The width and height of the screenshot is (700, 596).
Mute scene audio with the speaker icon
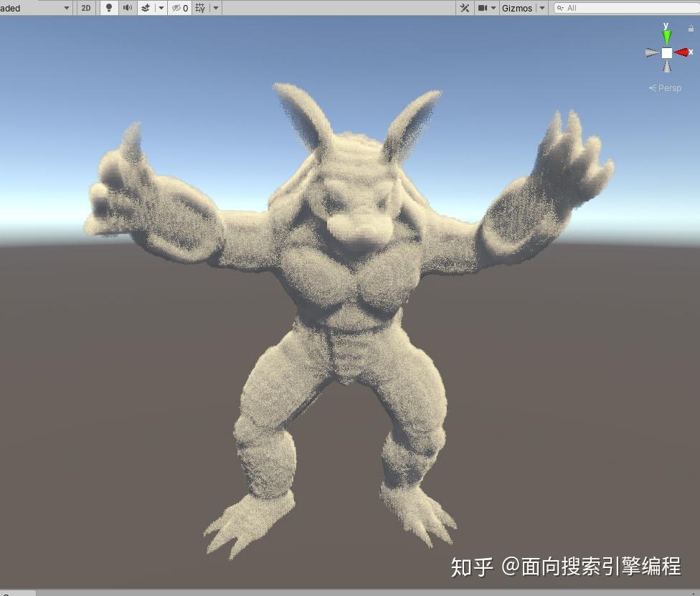(128, 8)
